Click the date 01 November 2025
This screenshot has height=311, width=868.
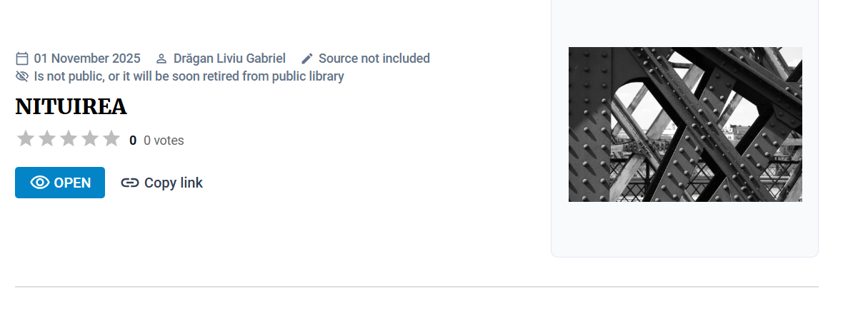[x=87, y=58]
